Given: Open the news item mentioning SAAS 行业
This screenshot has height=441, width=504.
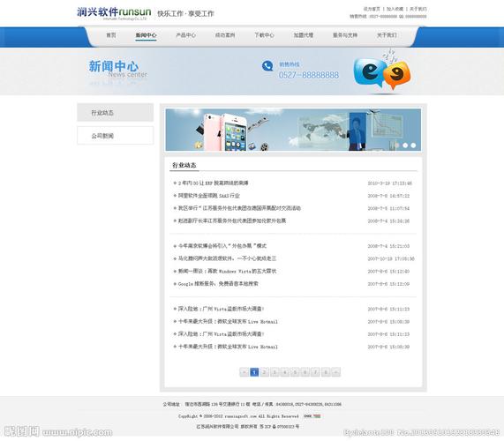Looking at the screenshot, I should click(x=209, y=196).
